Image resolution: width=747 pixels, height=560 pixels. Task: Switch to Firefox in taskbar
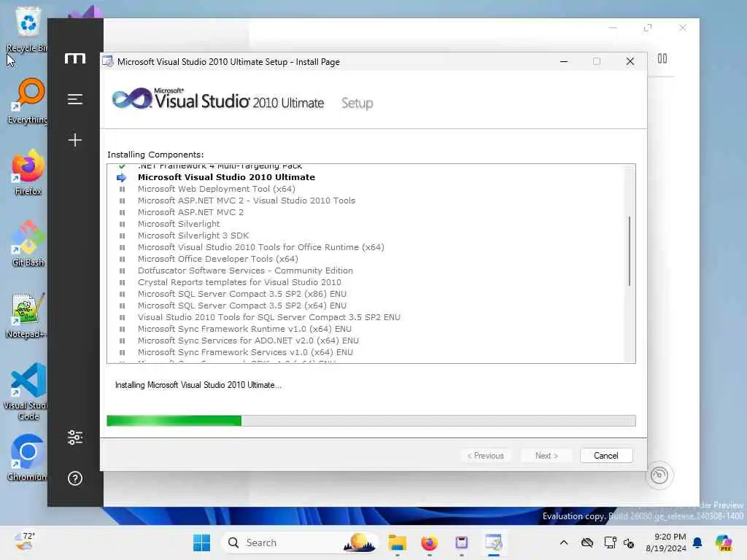429,542
